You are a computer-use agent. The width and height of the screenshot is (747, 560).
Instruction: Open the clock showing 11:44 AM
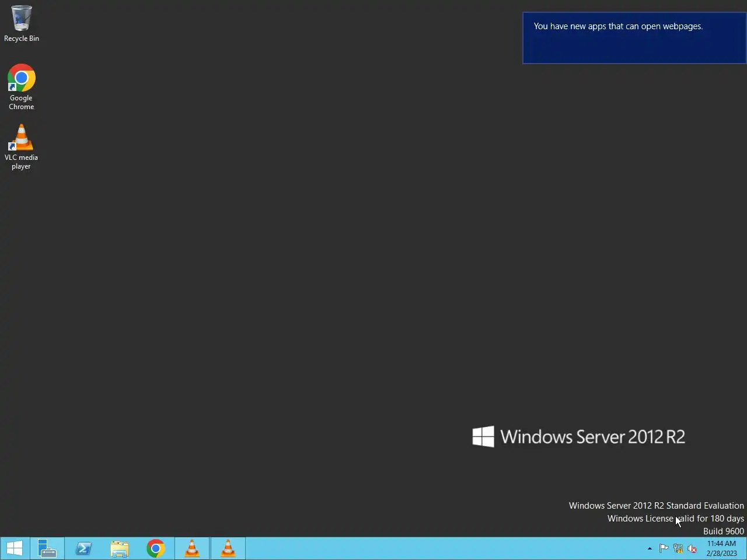[721, 548]
